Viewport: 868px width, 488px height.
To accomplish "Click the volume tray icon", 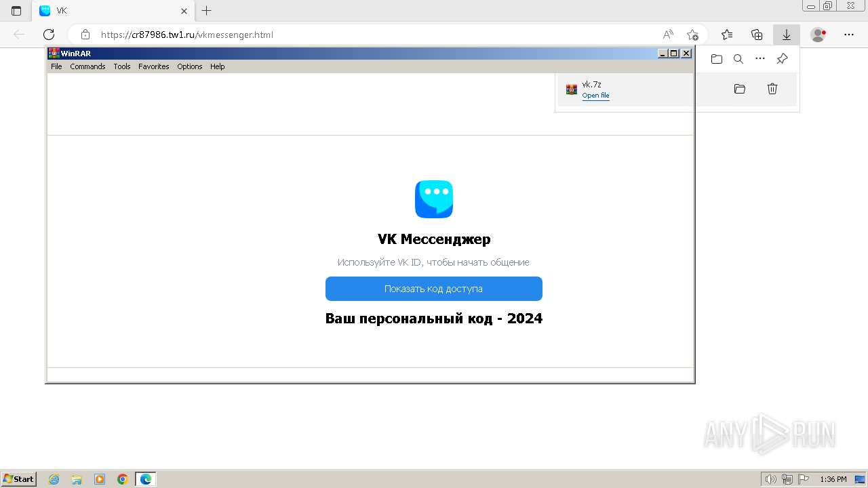I will tap(771, 479).
